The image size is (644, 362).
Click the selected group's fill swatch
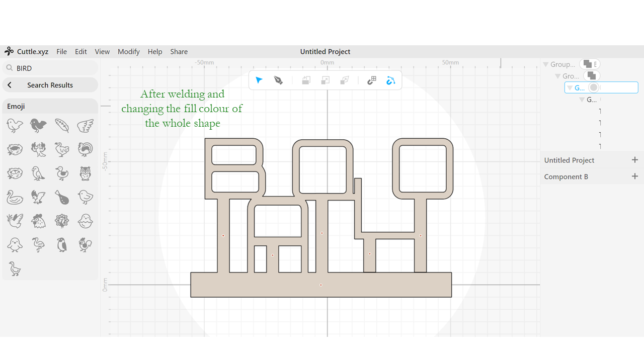(x=594, y=87)
